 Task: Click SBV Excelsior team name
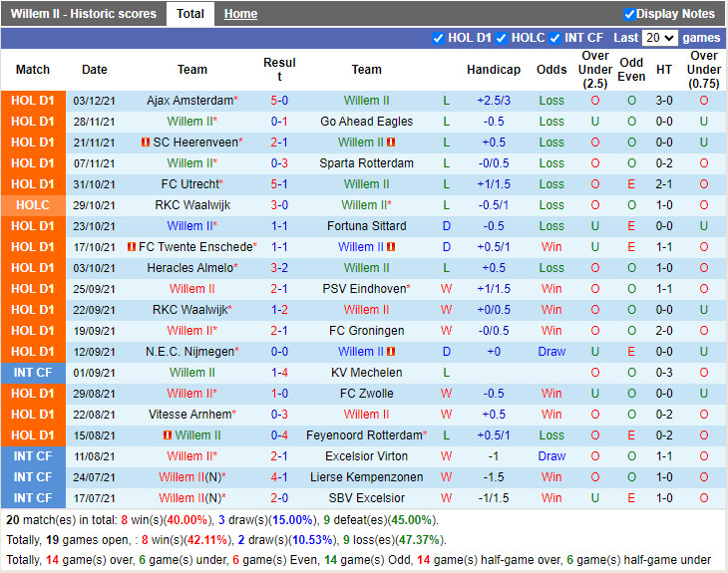[366, 498]
